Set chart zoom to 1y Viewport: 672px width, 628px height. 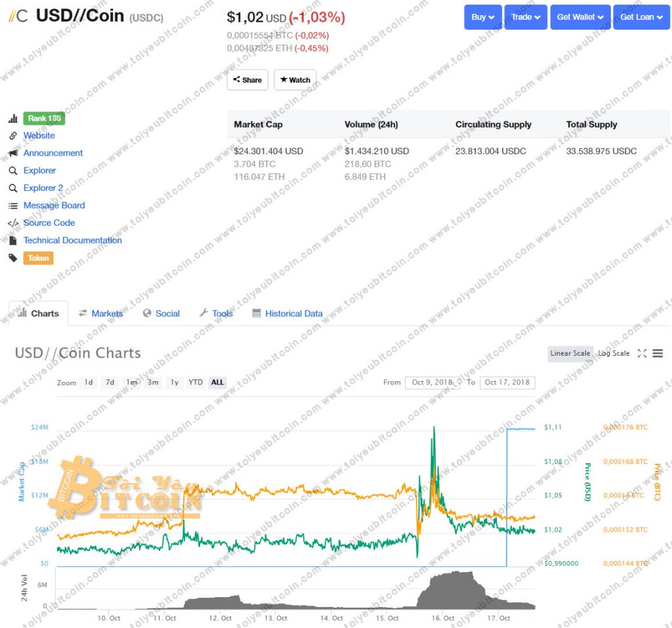click(175, 383)
